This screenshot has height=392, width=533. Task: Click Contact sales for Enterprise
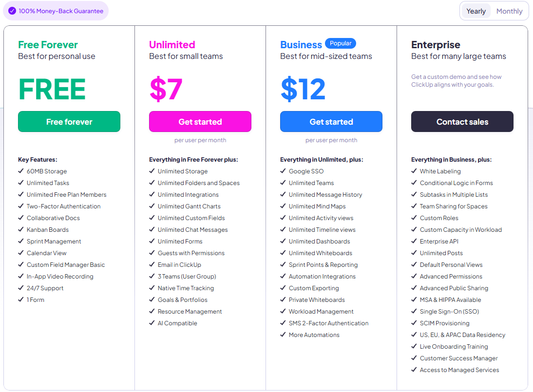tap(462, 121)
